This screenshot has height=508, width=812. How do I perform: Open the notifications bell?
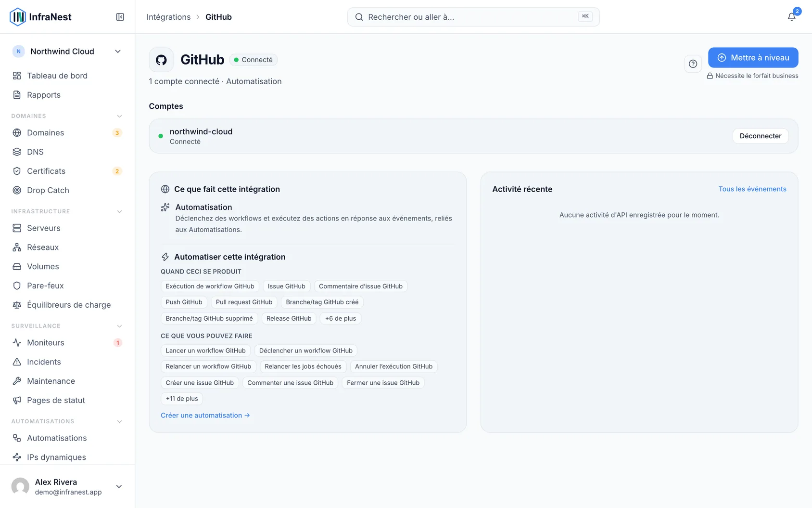coord(791,17)
